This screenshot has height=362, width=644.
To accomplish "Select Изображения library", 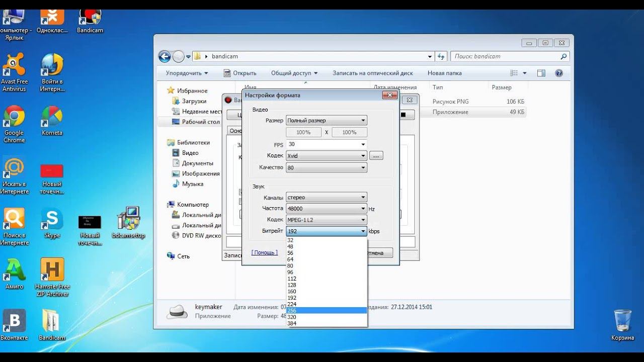I will [x=196, y=173].
